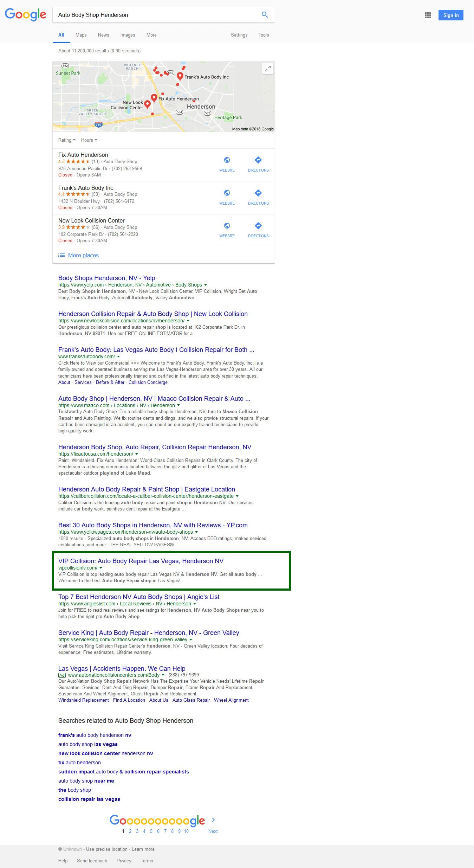
Task: Open Service King Auto Body Repair result
Action: (x=149, y=633)
